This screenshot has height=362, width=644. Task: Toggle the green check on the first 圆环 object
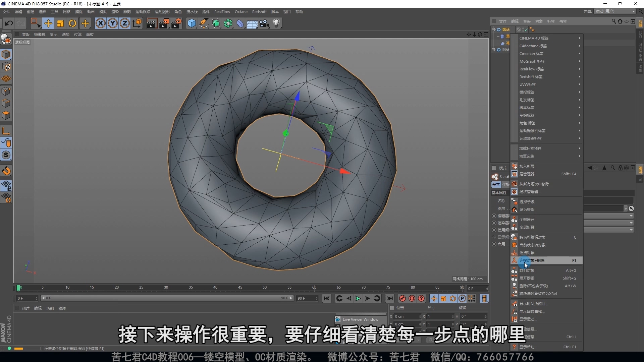526,29
